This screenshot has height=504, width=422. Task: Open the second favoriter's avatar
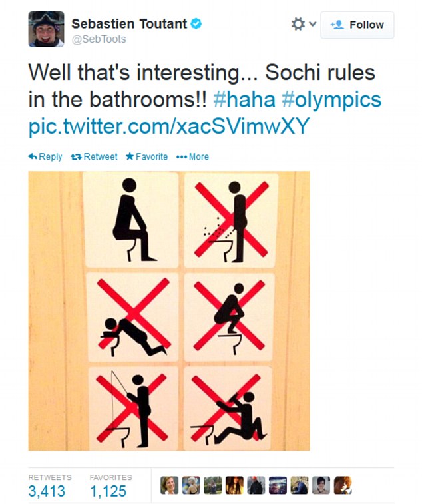pyautogui.click(x=192, y=485)
